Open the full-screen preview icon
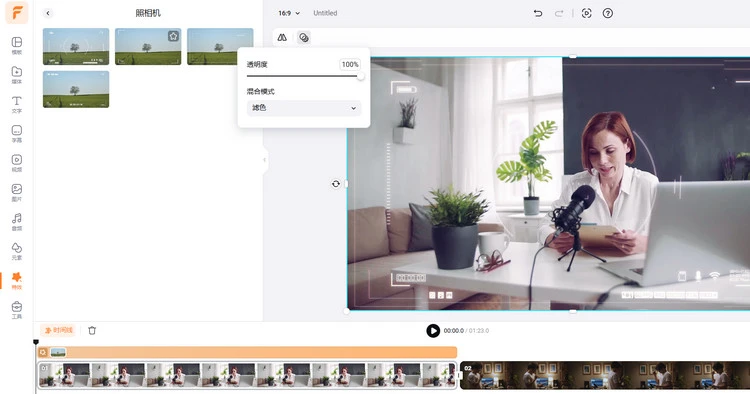 tap(586, 13)
